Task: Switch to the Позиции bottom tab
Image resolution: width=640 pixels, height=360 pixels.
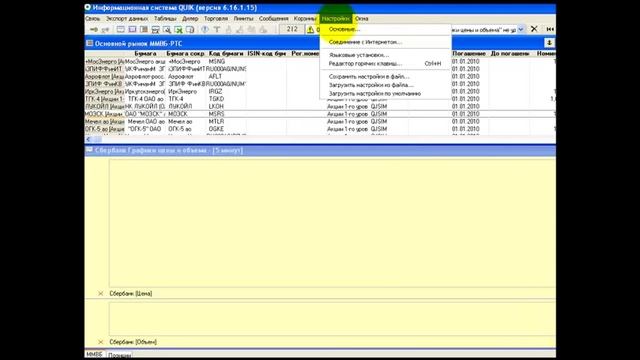Action: coord(119,355)
